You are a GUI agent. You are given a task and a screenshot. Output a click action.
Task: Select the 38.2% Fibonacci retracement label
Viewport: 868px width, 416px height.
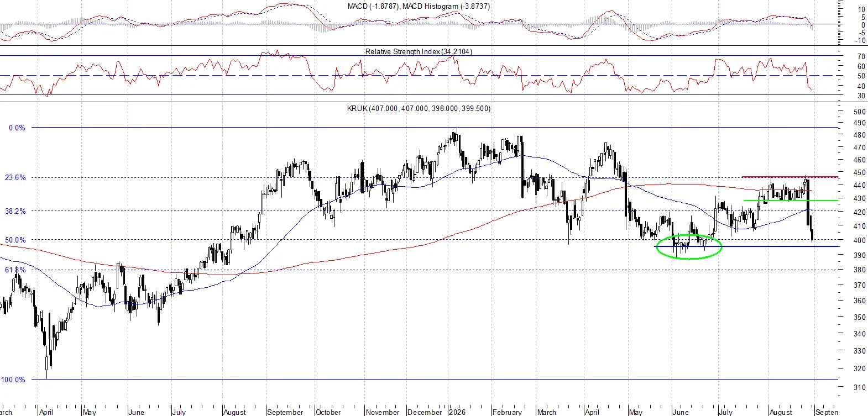point(15,211)
